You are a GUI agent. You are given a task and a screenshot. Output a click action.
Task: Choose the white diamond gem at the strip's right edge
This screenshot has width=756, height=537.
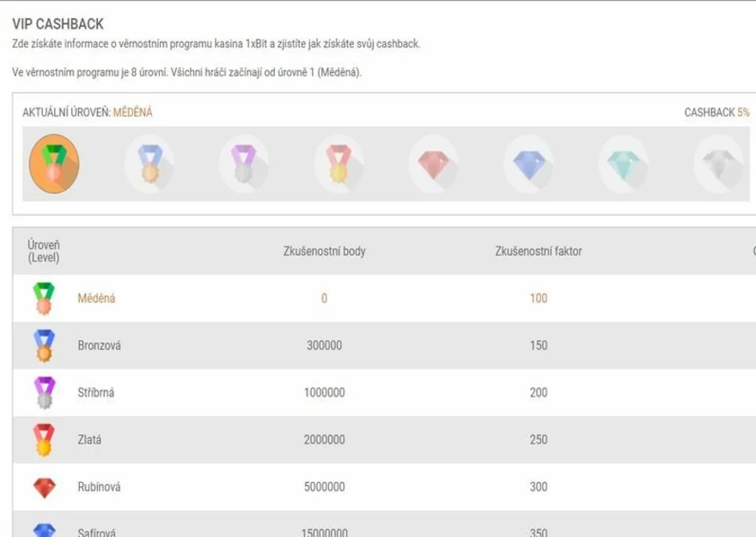pyautogui.click(x=716, y=163)
